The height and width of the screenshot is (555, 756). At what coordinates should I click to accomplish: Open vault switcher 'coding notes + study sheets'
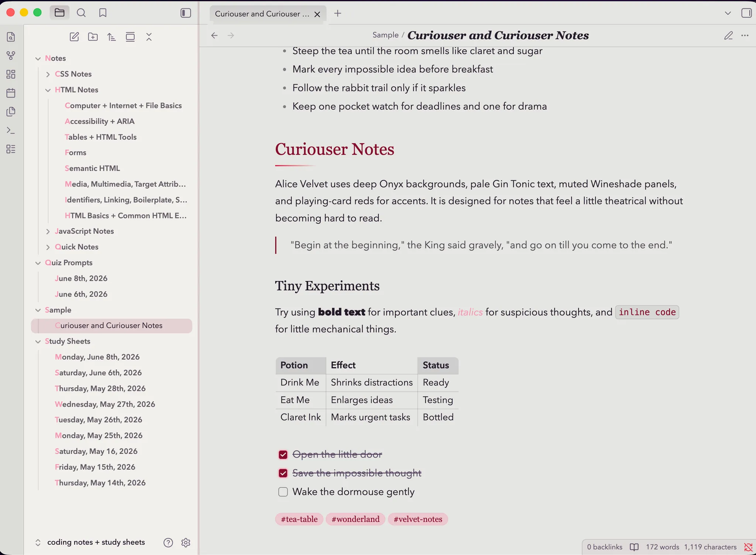(x=96, y=542)
